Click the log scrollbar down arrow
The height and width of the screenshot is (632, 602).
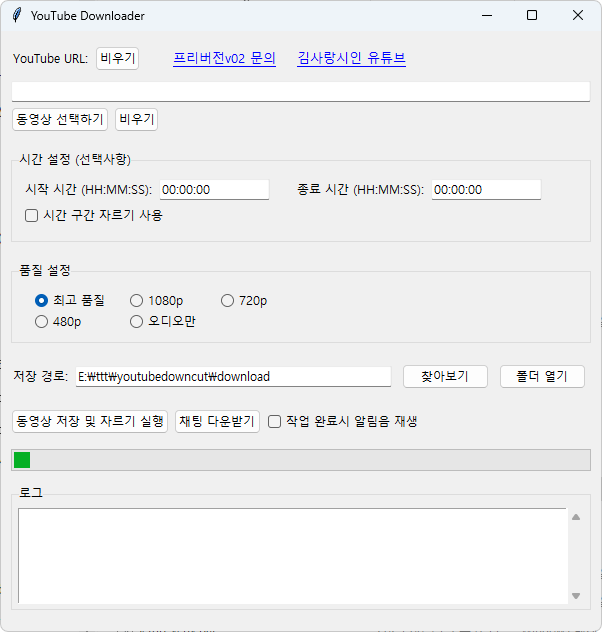click(x=576, y=595)
